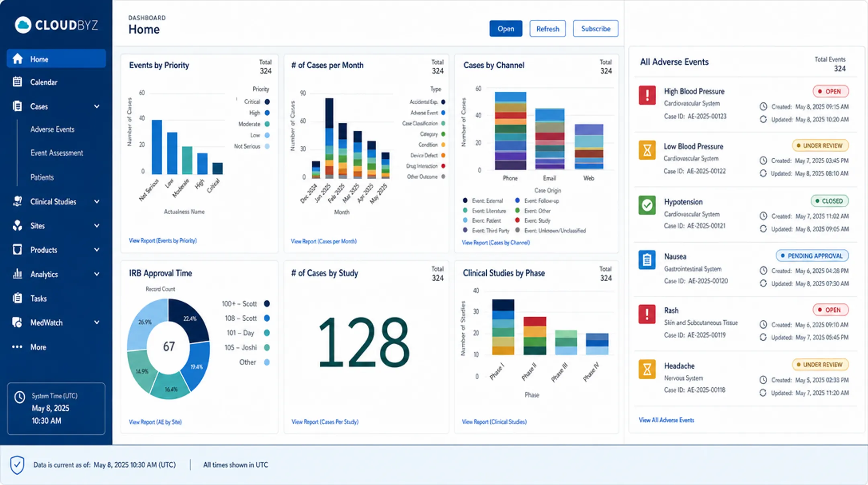Click the Updated refresh icon for Hypotension
Viewport: 868px width, 485px height.
[763, 229]
